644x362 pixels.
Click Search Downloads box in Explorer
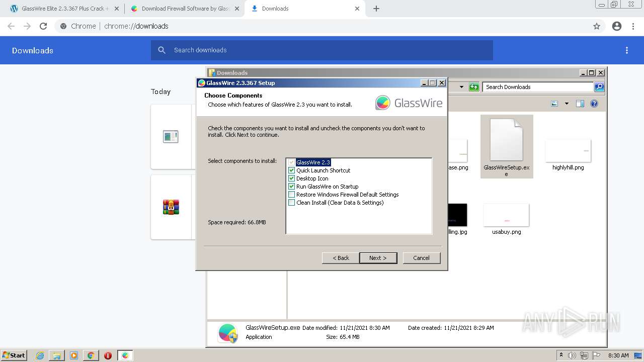coord(537,87)
